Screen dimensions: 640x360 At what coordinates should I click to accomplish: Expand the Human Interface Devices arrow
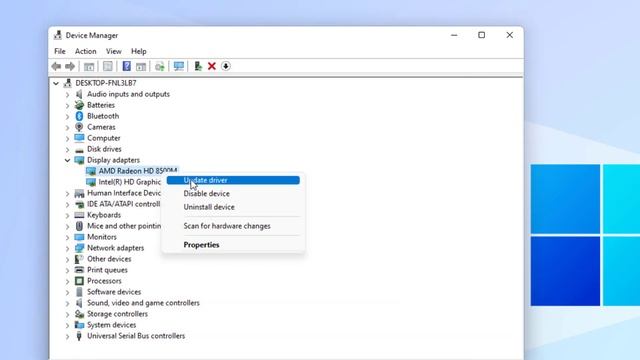[x=67, y=194]
